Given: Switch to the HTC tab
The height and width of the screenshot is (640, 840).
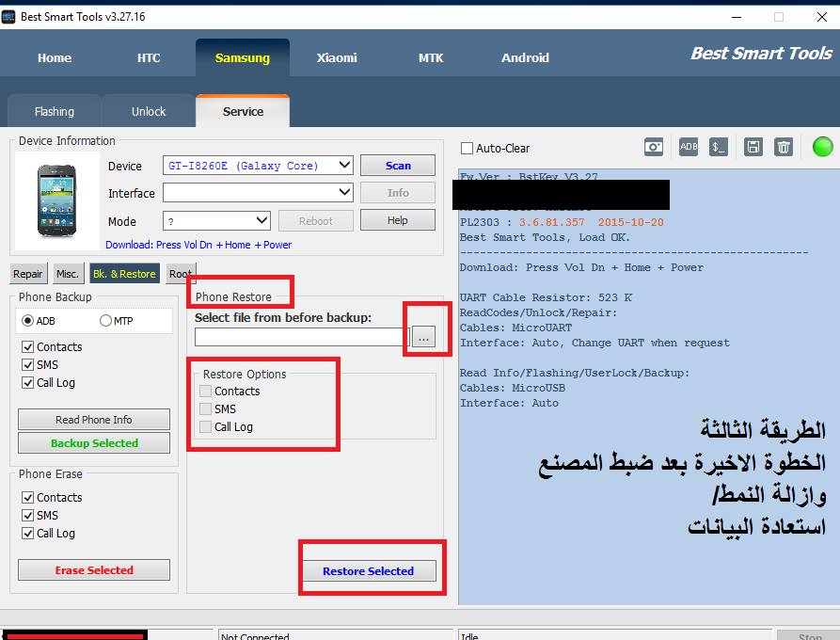Looking at the screenshot, I should [x=149, y=58].
